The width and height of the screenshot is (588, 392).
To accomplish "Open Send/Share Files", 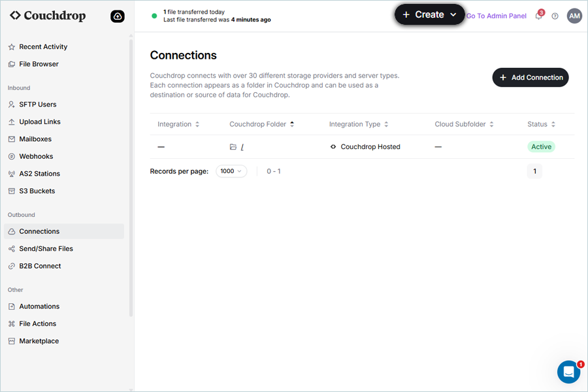I will point(64,249).
